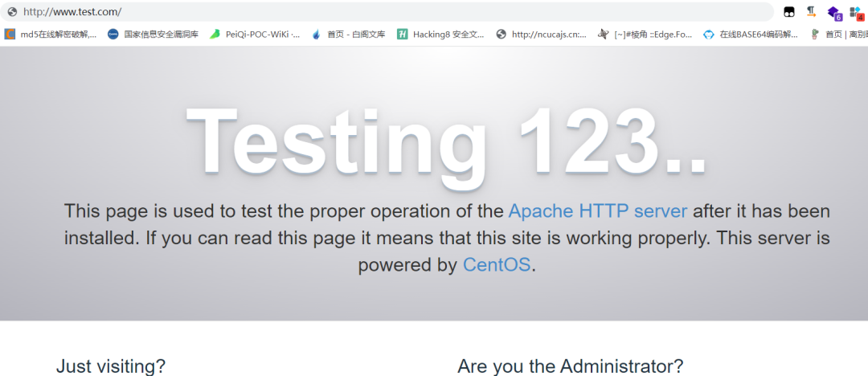Open the Hacking8 安全文 bookmark
The image size is (868, 376).
click(x=440, y=35)
